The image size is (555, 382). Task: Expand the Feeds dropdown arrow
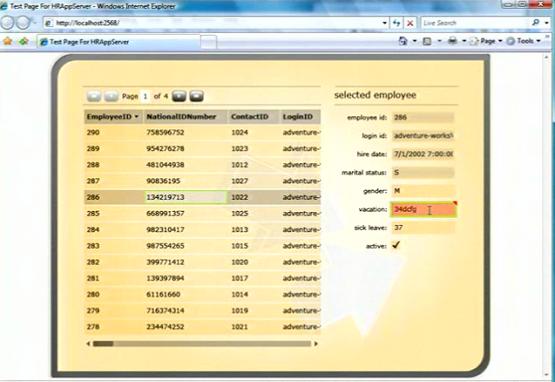(439, 41)
